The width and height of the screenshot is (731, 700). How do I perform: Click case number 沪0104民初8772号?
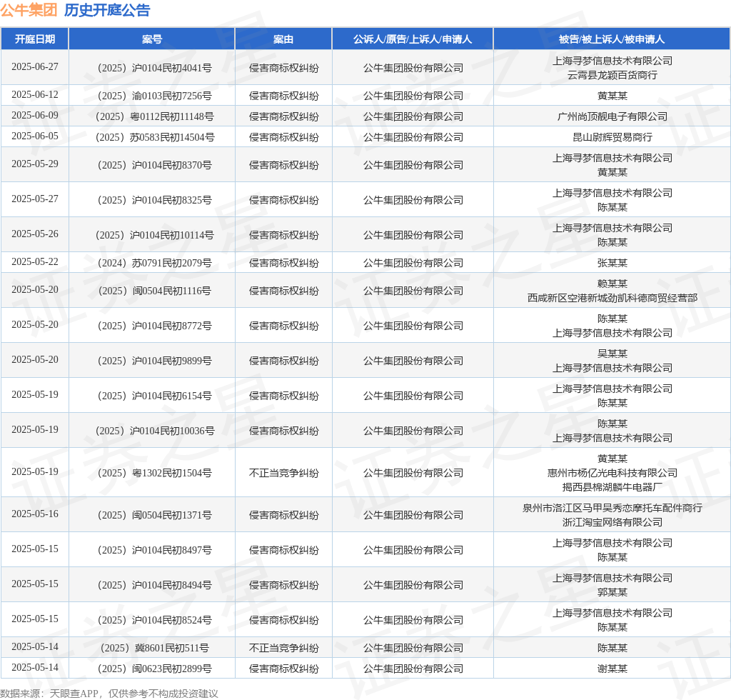pos(154,326)
